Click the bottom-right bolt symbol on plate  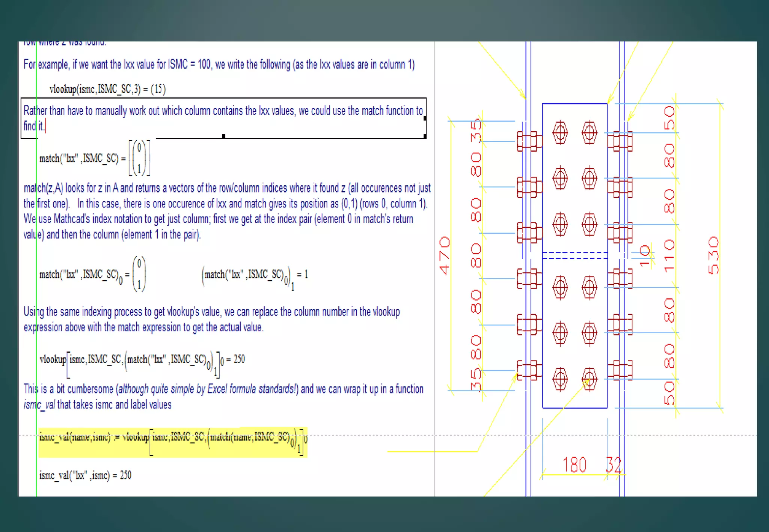pyautogui.click(x=589, y=379)
